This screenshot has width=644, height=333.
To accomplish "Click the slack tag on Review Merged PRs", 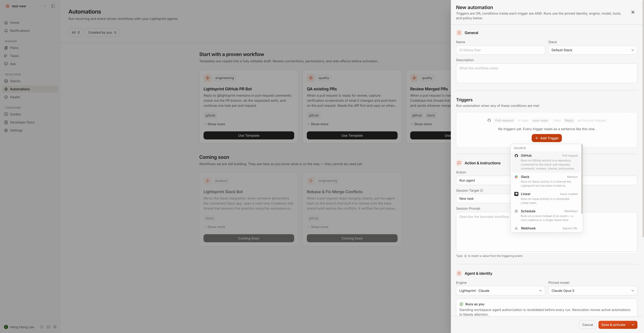I will click(x=431, y=116).
